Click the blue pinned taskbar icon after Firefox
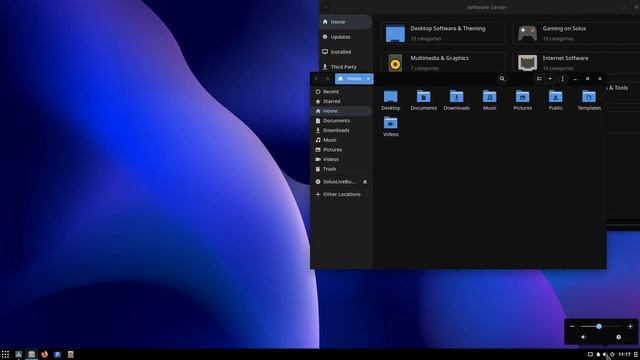The height and width of the screenshot is (360, 640). pyautogui.click(x=58, y=354)
